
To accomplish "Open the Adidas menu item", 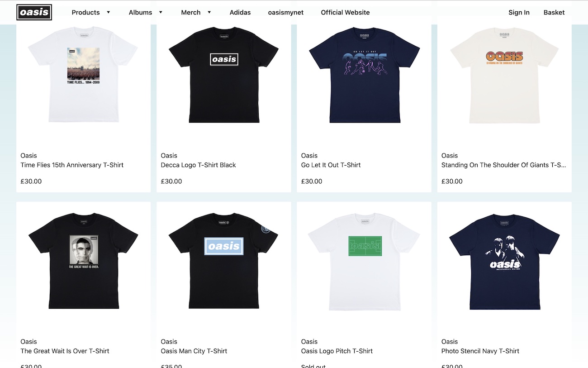I will click(x=240, y=12).
